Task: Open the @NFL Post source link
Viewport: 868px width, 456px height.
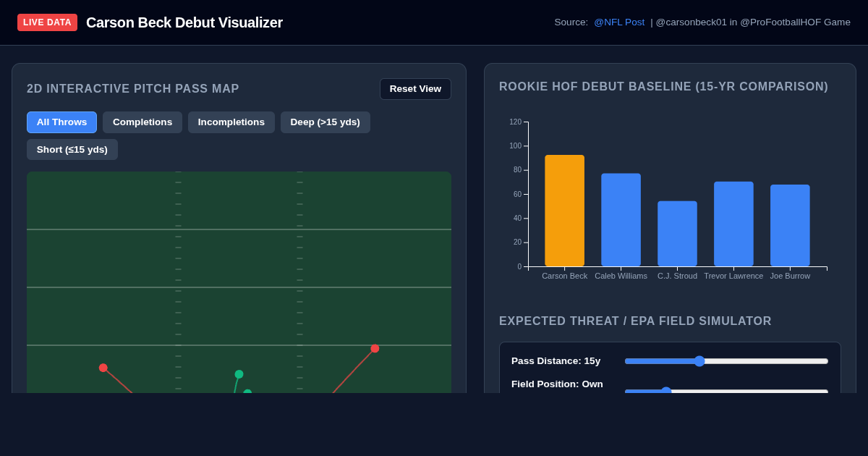Action: (619, 22)
